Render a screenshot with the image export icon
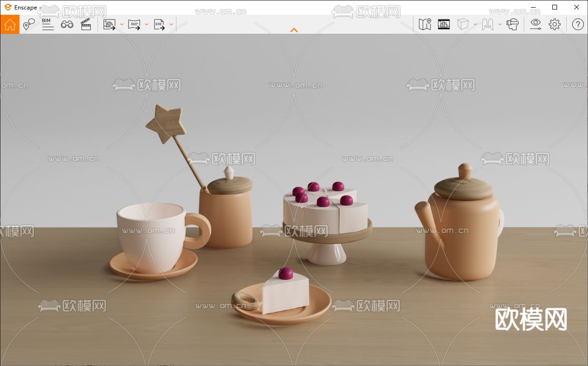 point(108,24)
